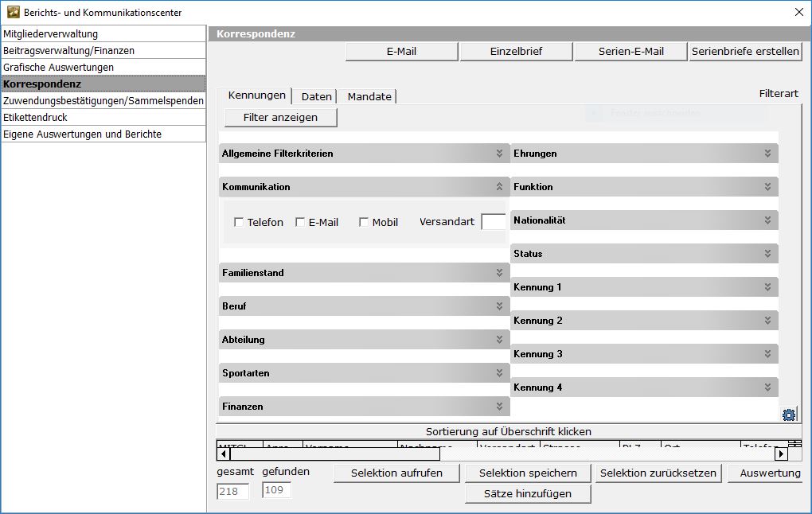Switch to the Daten tab
Screen dimensions: 812x514
pos(316,96)
